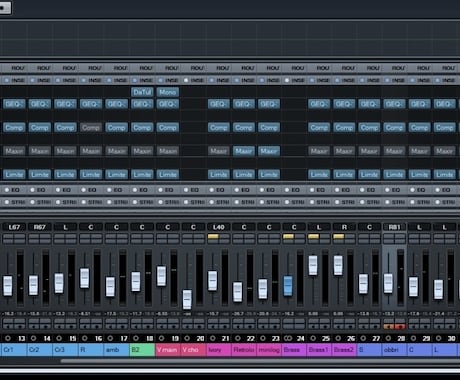Click the monitor circle icon on channel 18
This screenshot has width=460, height=380.
click(136, 338)
